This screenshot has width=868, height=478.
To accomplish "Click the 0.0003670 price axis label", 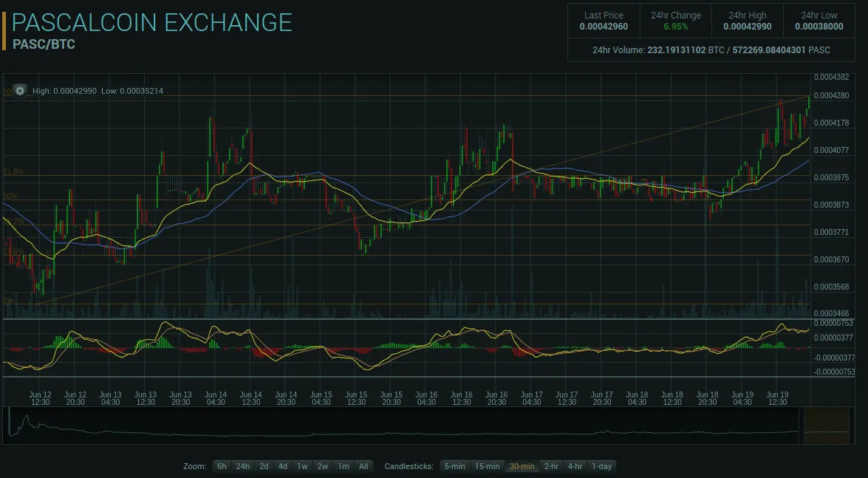I will click(831, 259).
